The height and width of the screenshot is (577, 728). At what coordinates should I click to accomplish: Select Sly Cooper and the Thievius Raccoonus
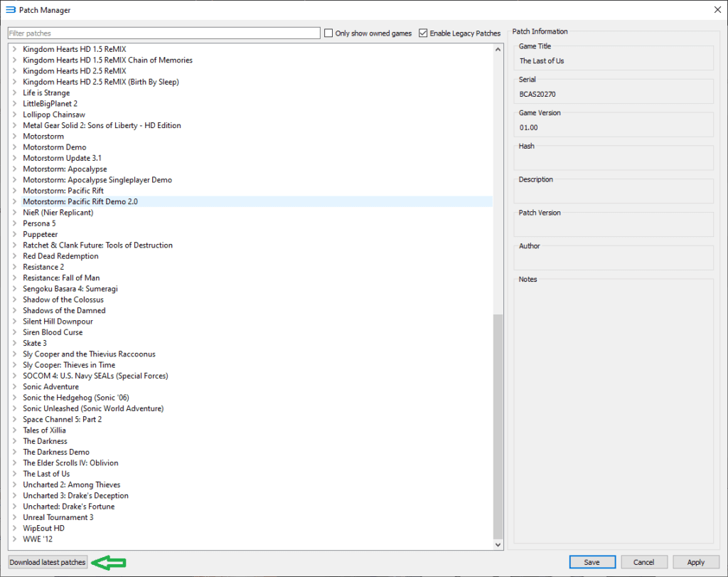coord(89,354)
